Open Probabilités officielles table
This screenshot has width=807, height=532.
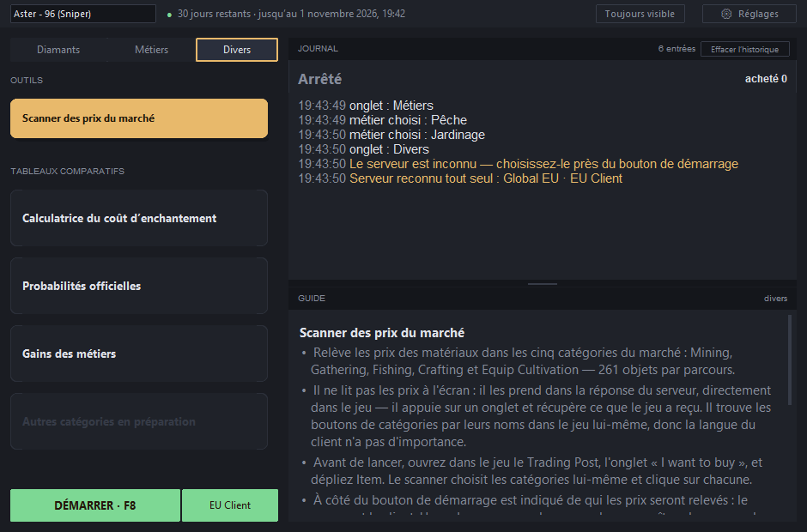(139, 286)
